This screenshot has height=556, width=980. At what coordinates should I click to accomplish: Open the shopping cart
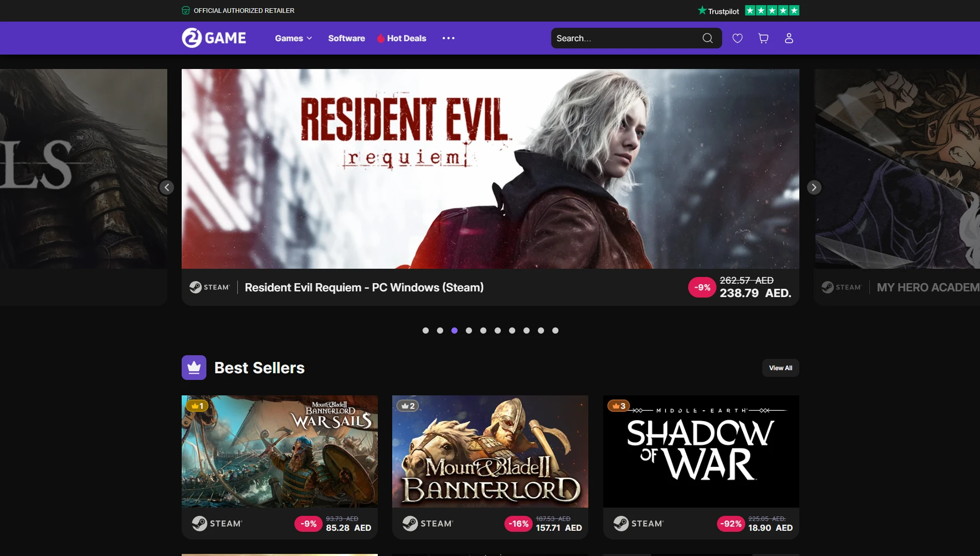763,38
